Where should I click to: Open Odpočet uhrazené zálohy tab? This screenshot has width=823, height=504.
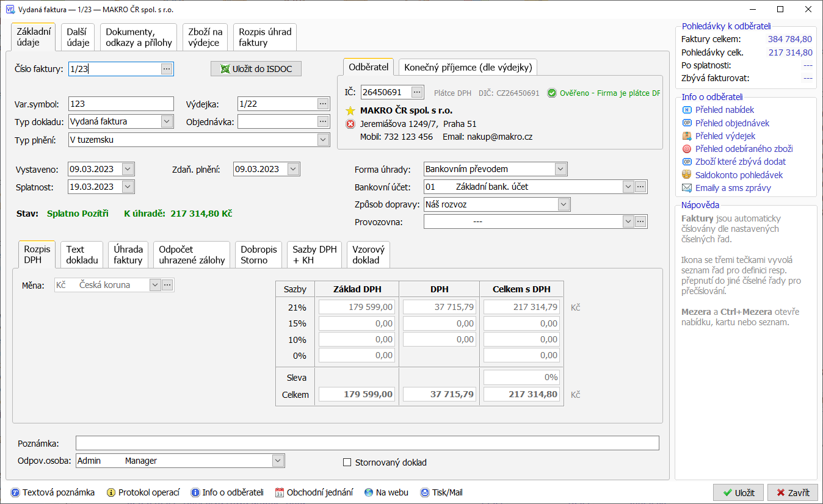pos(192,254)
